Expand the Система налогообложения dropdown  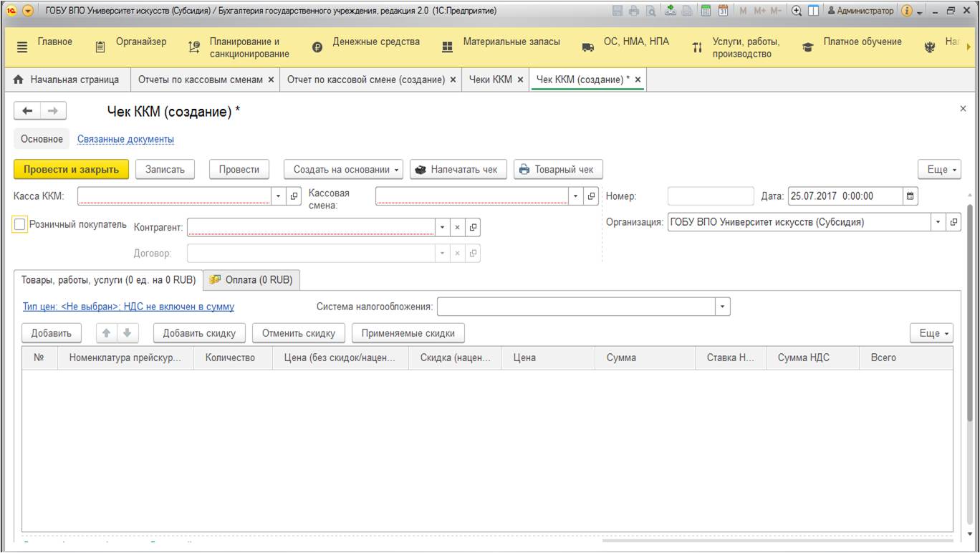tap(722, 307)
